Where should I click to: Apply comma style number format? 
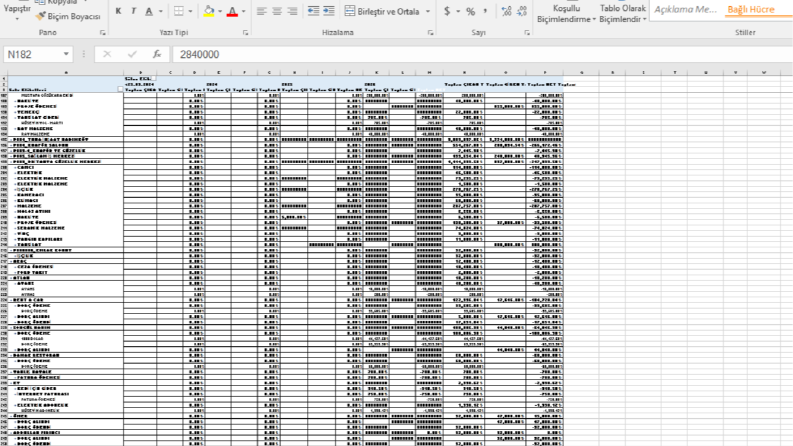485,11
